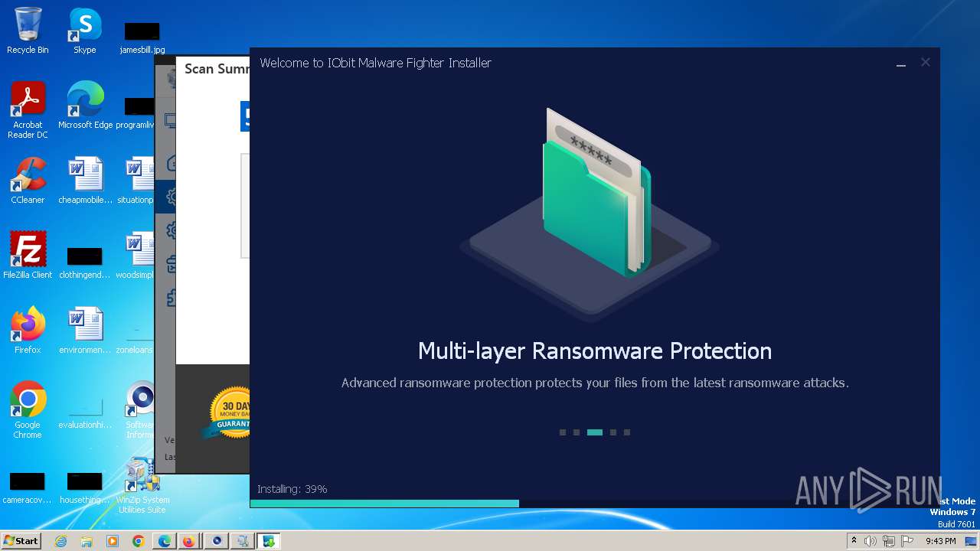Open Windows Media Player on taskbar

(113, 541)
